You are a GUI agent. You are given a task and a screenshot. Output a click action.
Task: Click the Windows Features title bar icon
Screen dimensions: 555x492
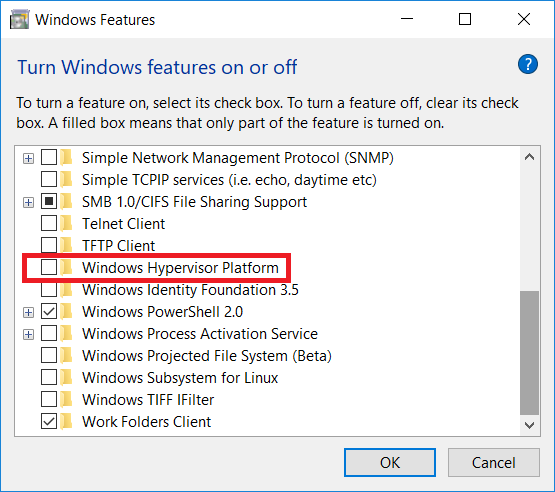(x=19, y=19)
